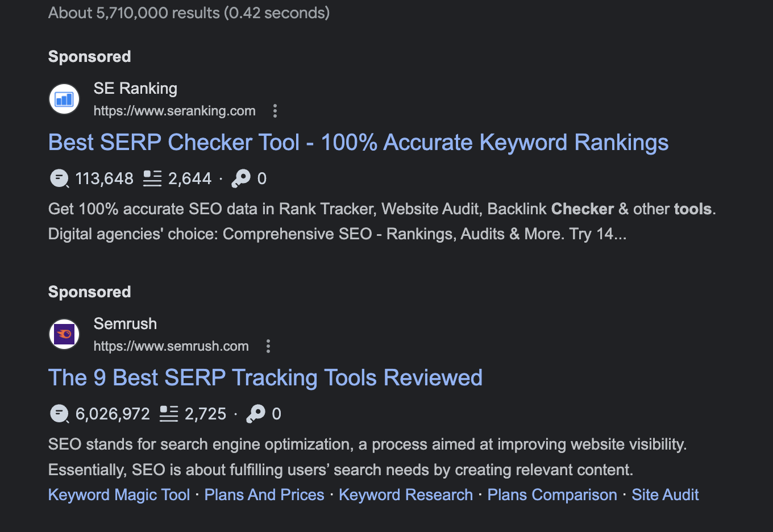Click the keywords key icon under SE Ranking title
773x532 pixels.
[240, 178]
